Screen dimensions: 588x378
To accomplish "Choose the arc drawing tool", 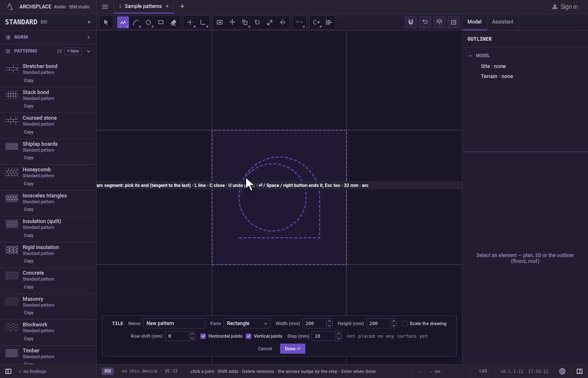I will [x=136, y=23].
